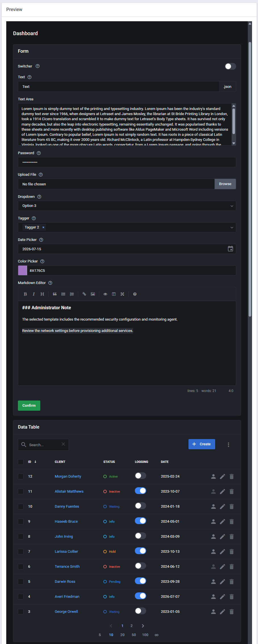Show 100 rows per page
258x644 pixels.
[x=145, y=635]
